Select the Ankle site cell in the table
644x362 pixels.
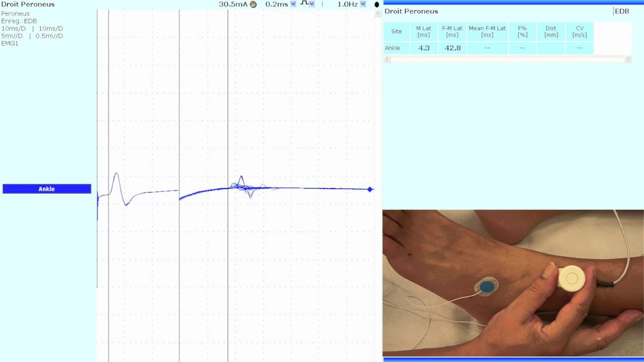(396, 48)
